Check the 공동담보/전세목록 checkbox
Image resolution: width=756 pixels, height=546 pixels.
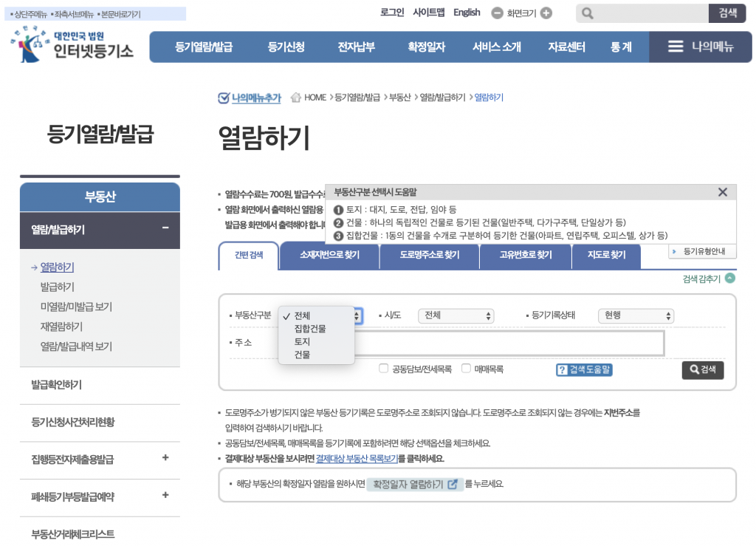pyautogui.click(x=384, y=369)
